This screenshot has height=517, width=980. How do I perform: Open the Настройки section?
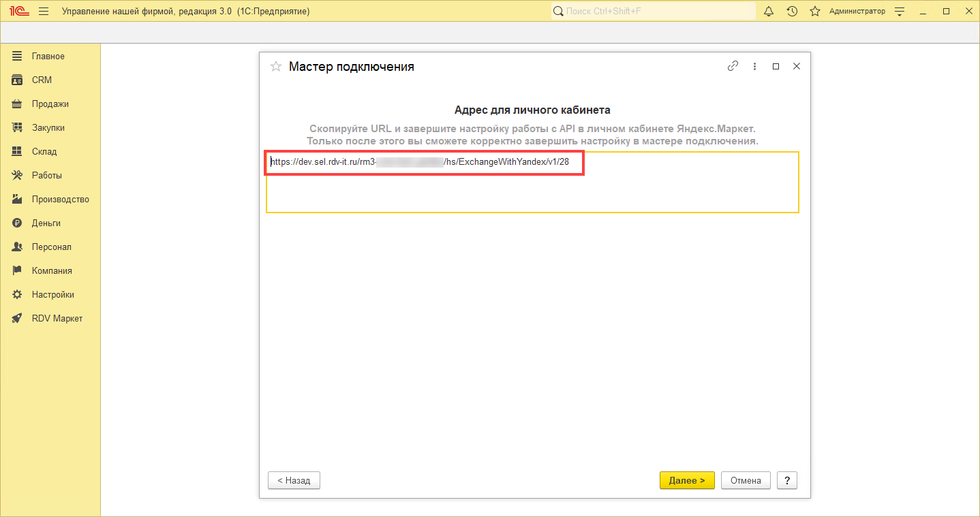50,295
